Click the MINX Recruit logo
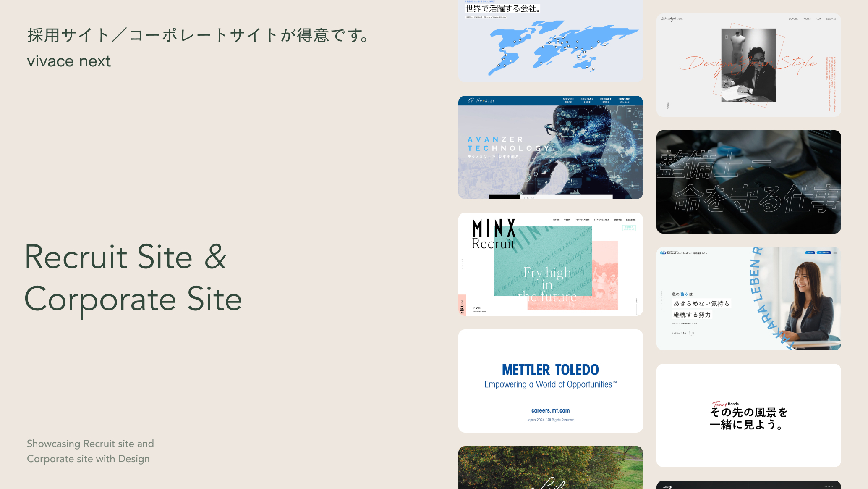 click(494, 234)
